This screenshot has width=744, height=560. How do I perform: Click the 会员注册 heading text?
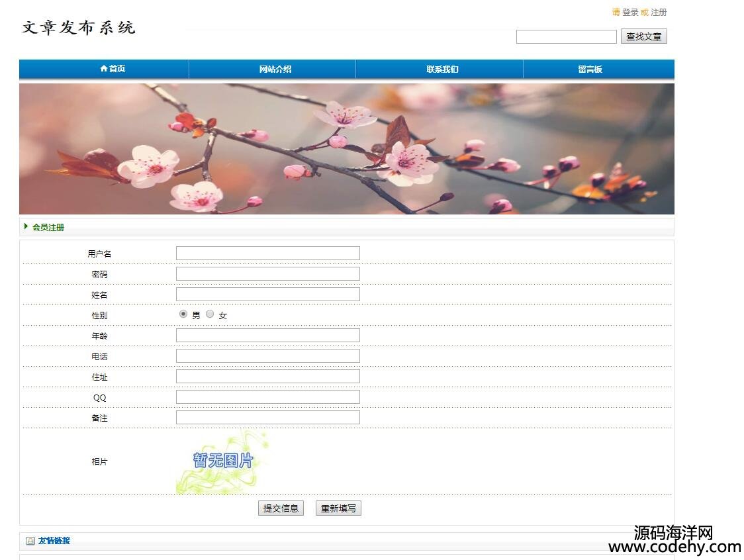pyautogui.click(x=48, y=227)
